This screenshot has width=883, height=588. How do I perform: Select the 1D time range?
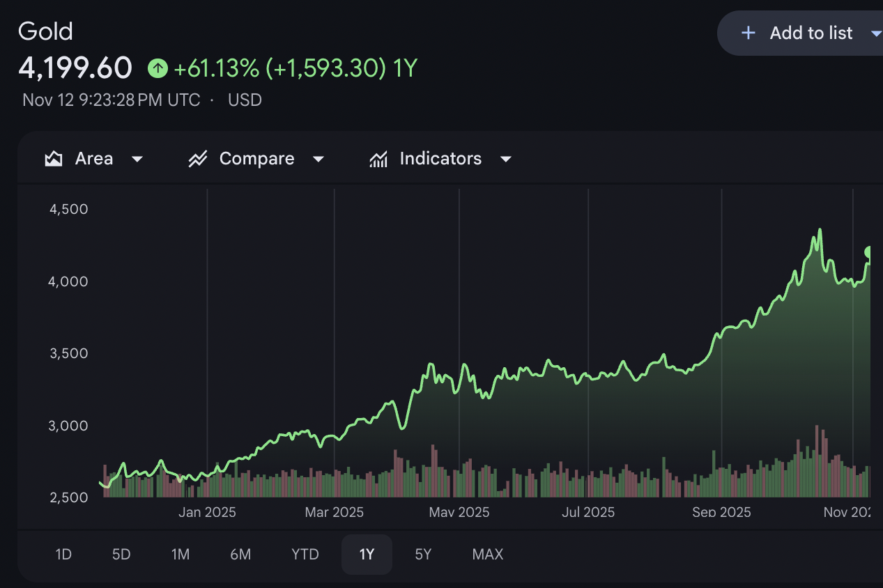click(x=63, y=555)
